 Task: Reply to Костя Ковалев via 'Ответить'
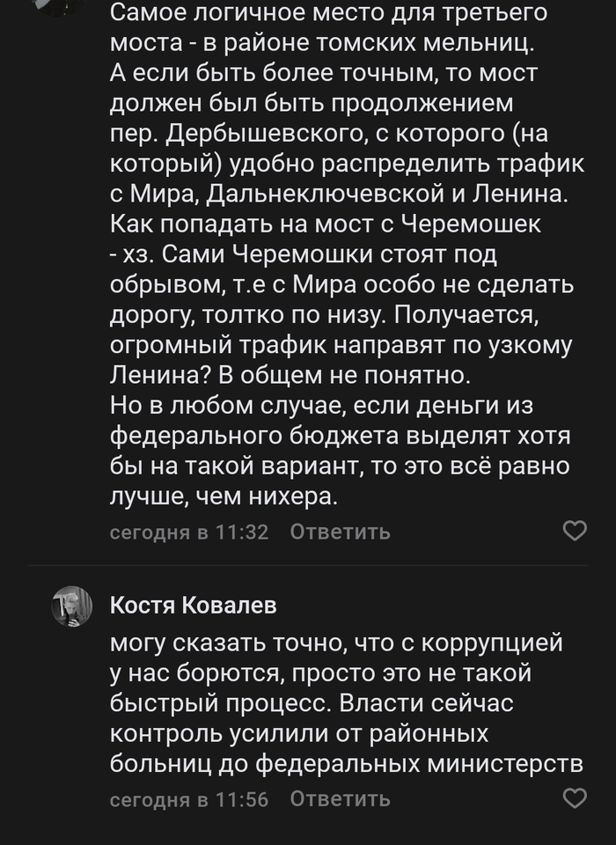coord(340,801)
